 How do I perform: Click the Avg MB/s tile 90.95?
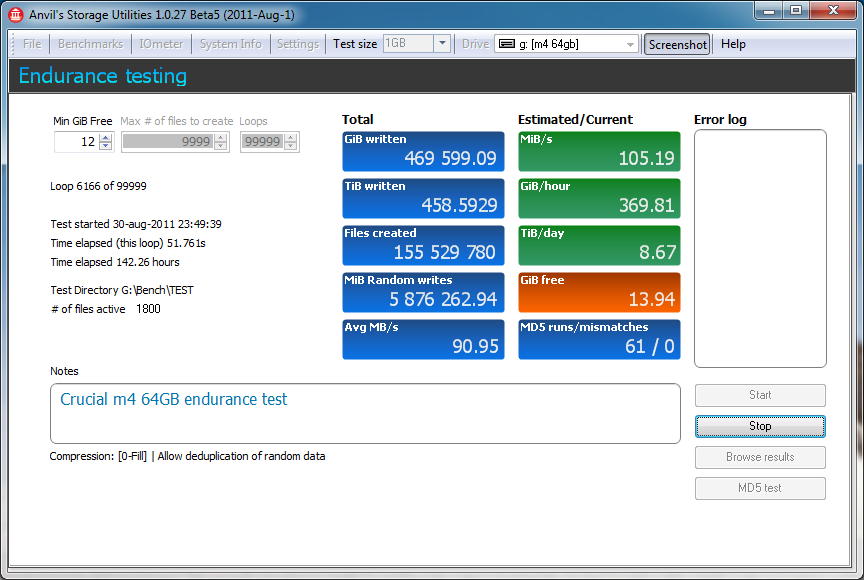423,339
